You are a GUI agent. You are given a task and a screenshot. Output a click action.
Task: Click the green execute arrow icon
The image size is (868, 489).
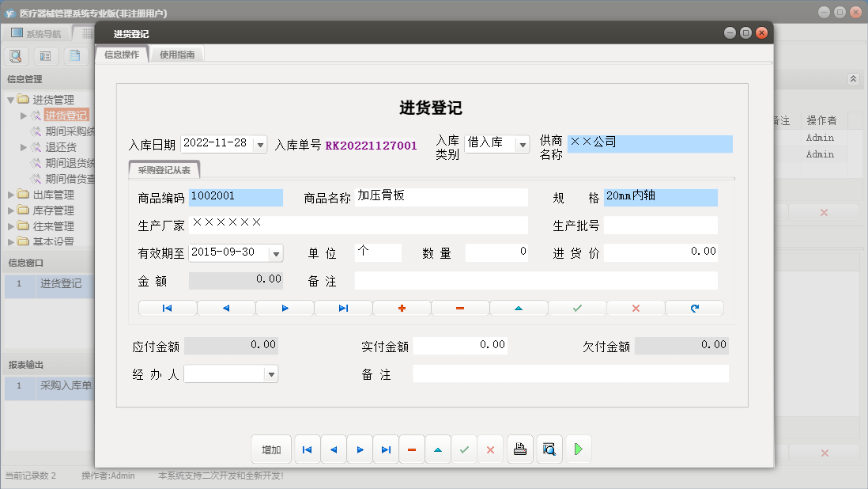(x=578, y=449)
